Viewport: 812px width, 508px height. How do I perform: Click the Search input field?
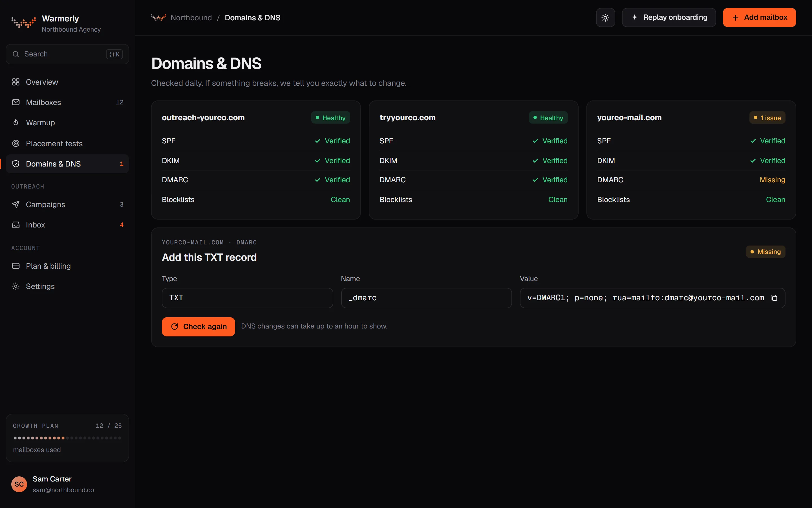[67, 54]
